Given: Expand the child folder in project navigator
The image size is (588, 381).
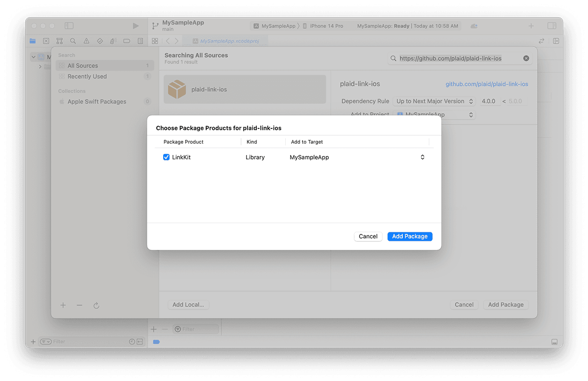Looking at the screenshot, I should click(x=40, y=67).
